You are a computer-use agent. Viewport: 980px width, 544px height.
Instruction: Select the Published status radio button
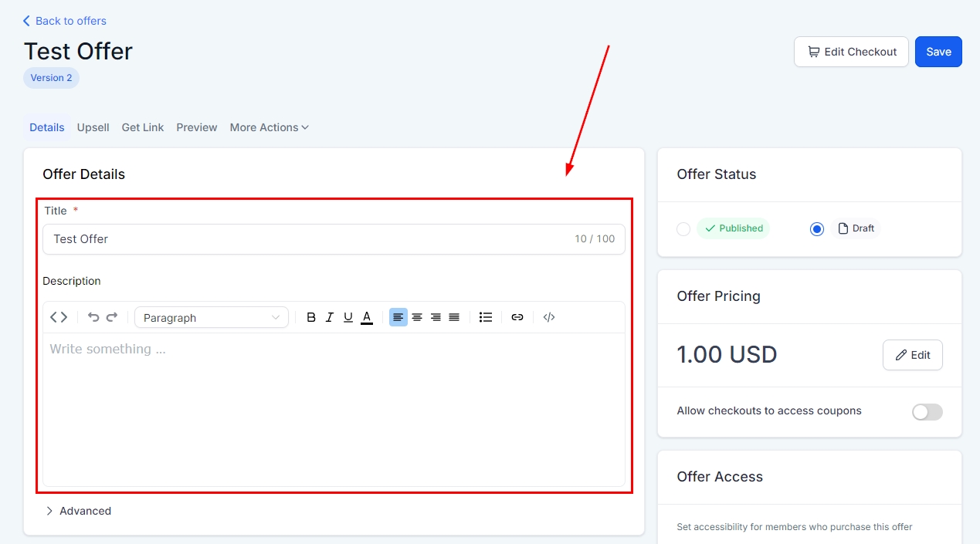683,229
